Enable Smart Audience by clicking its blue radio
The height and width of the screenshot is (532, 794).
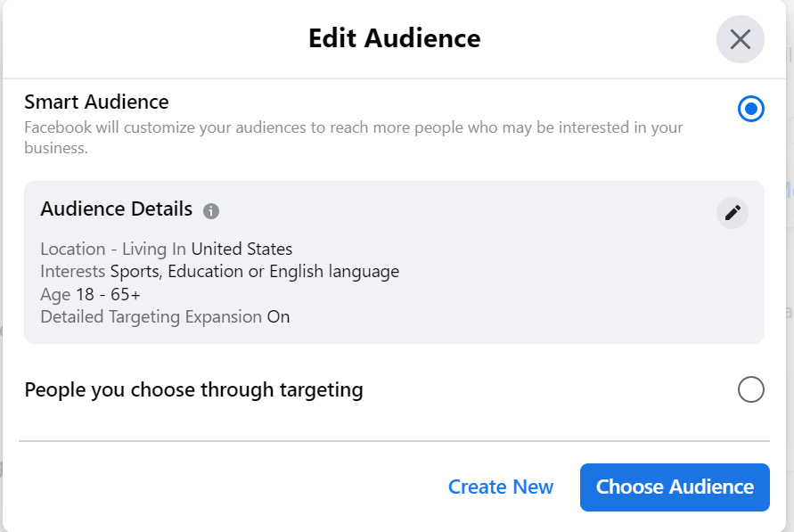(x=751, y=108)
